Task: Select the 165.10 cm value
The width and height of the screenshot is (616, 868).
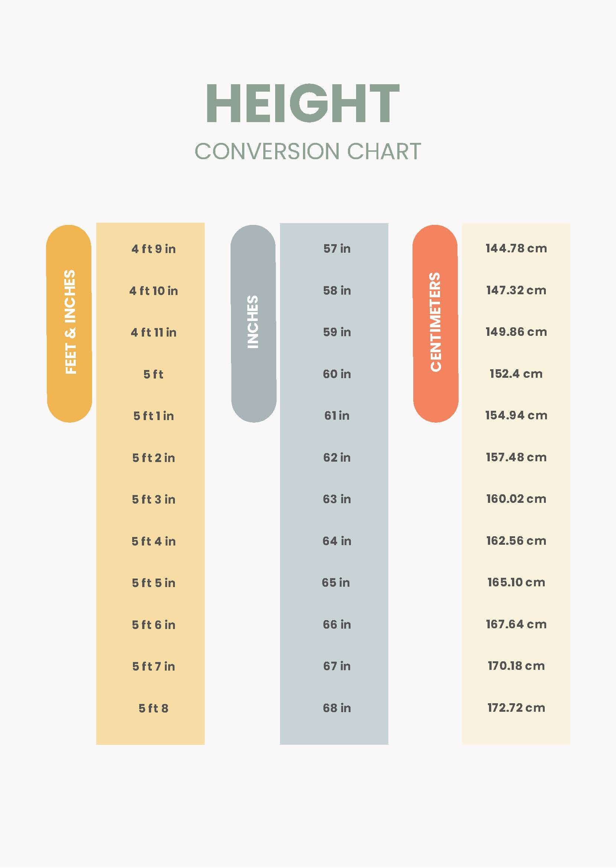Action: click(x=516, y=582)
